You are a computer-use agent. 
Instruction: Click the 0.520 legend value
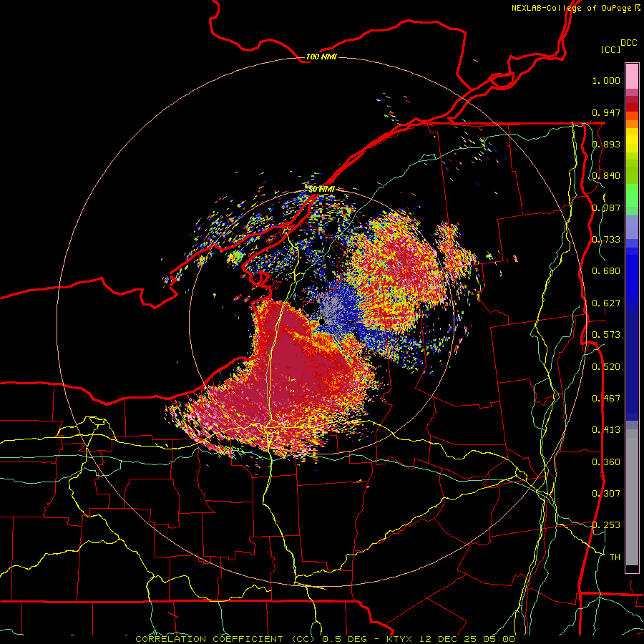click(x=606, y=367)
